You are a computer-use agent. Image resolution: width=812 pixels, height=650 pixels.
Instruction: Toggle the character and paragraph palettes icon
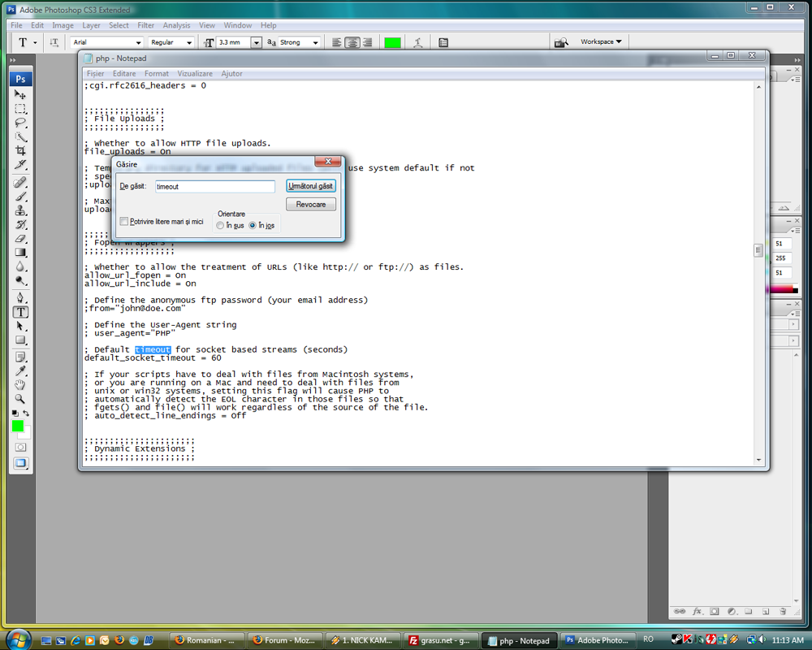click(443, 42)
